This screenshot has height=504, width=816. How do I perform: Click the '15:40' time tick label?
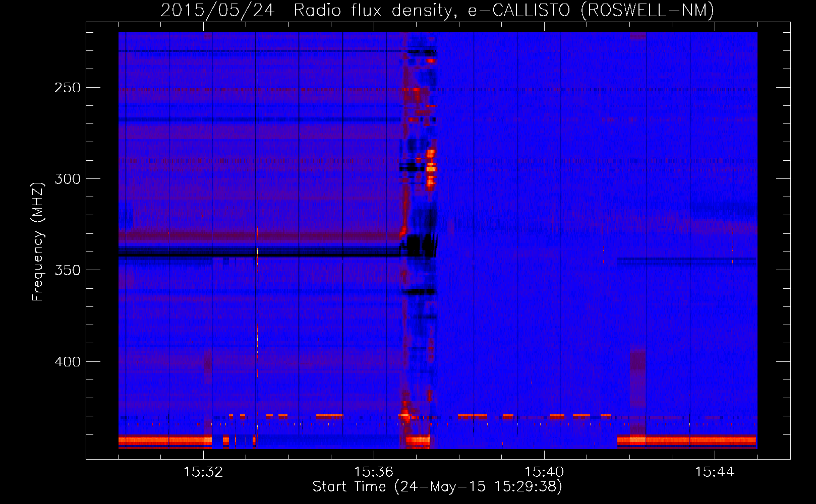click(544, 472)
